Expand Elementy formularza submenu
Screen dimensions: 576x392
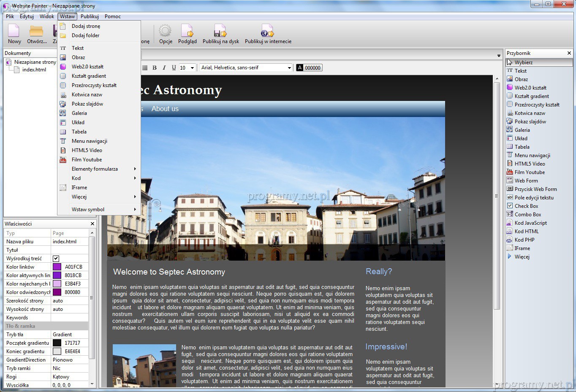pyautogui.click(x=95, y=169)
